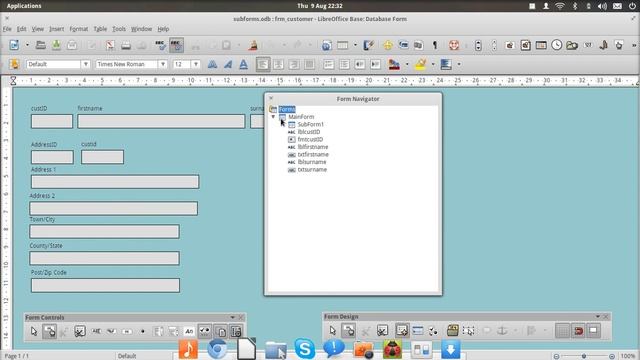Open the font size 12 dropdown

[x=196, y=64]
